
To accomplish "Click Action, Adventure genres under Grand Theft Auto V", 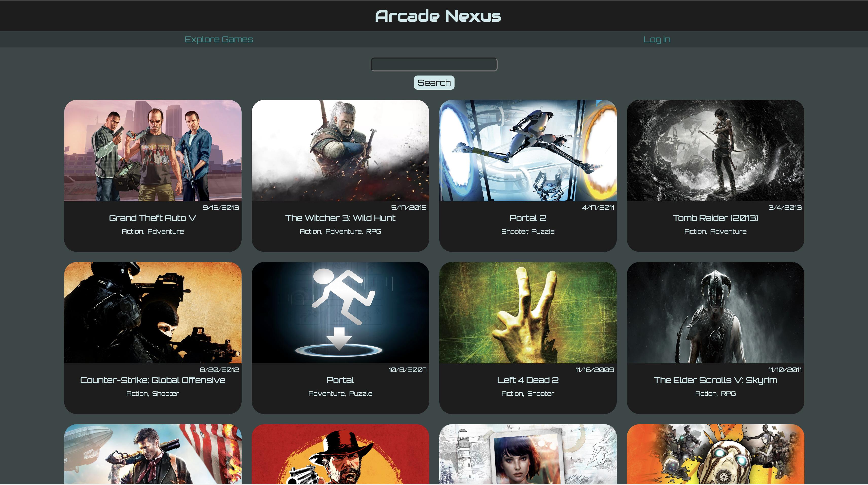I will point(153,231).
